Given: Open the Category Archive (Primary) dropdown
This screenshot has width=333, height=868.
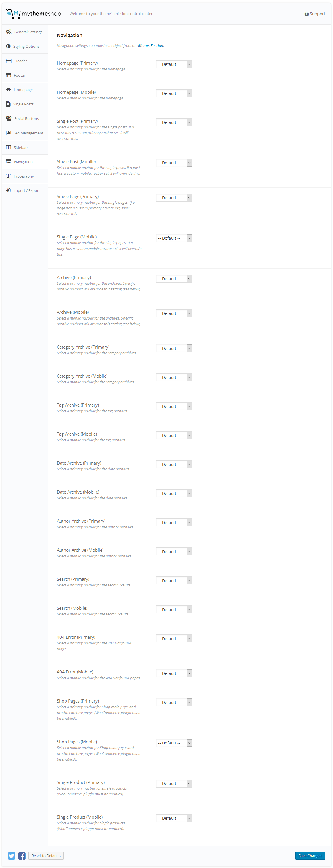Looking at the screenshot, I should (174, 349).
